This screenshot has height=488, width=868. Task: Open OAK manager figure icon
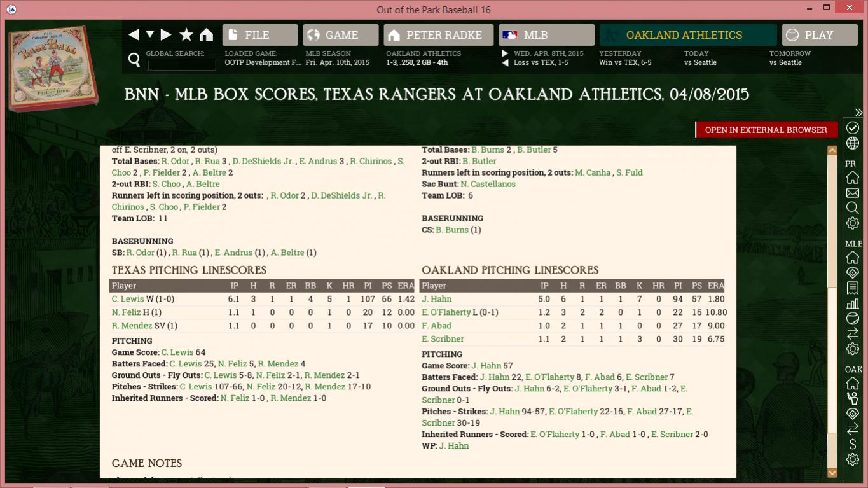click(853, 399)
